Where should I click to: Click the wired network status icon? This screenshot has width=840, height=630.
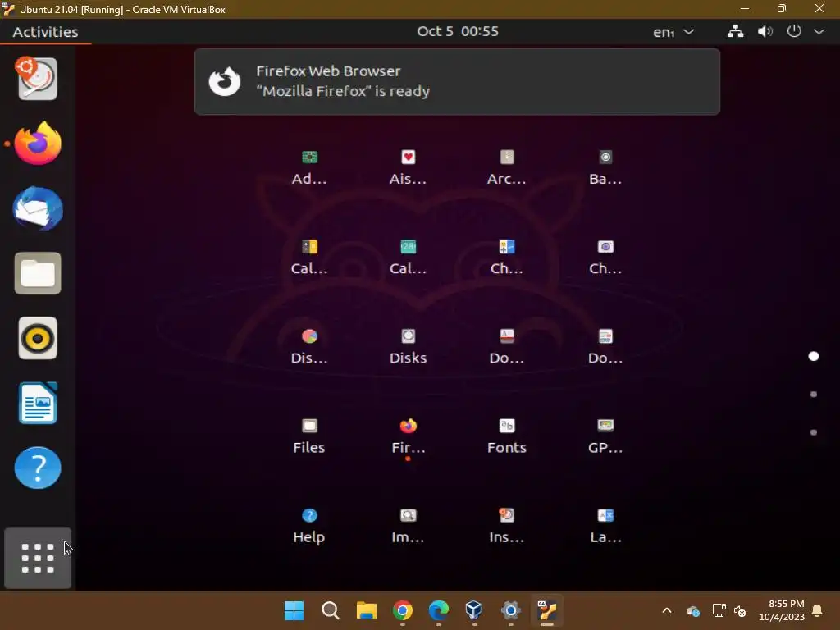coord(735,32)
